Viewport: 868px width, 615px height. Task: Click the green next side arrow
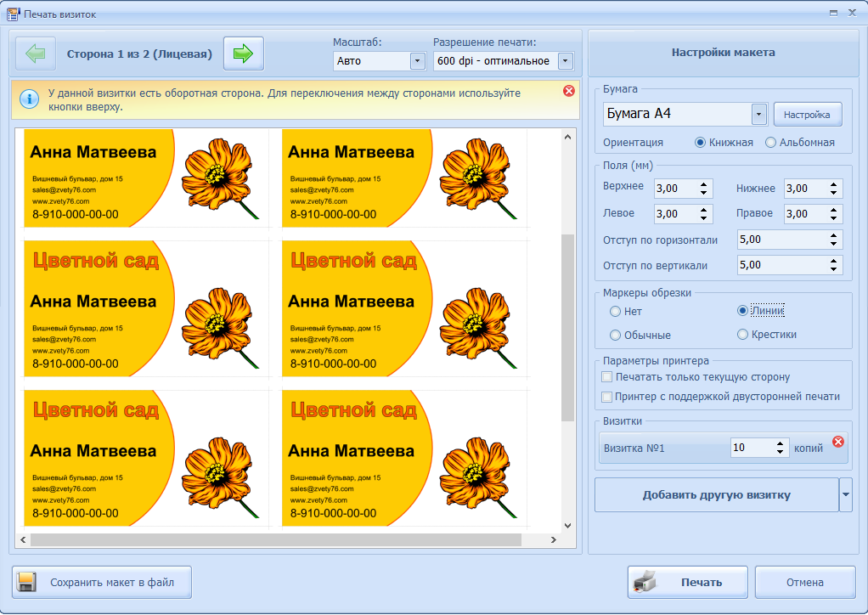tap(244, 54)
